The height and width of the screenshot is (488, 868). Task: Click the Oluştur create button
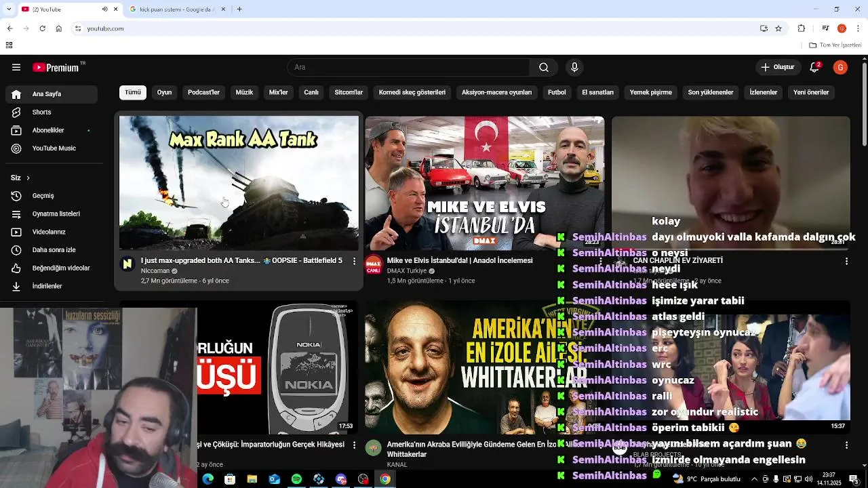(777, 67)
